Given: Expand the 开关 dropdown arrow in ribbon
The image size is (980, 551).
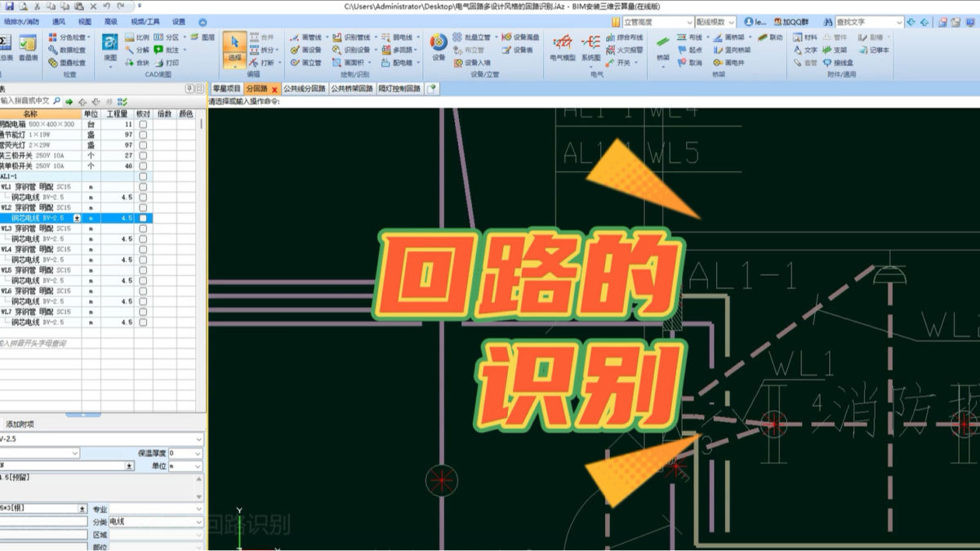Looking at the screenshot, I should click(637, 63).
